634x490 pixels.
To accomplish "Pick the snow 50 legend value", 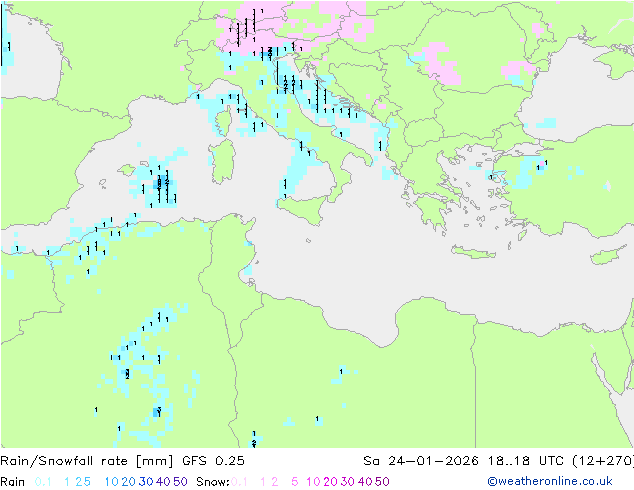I will point(382,482).
